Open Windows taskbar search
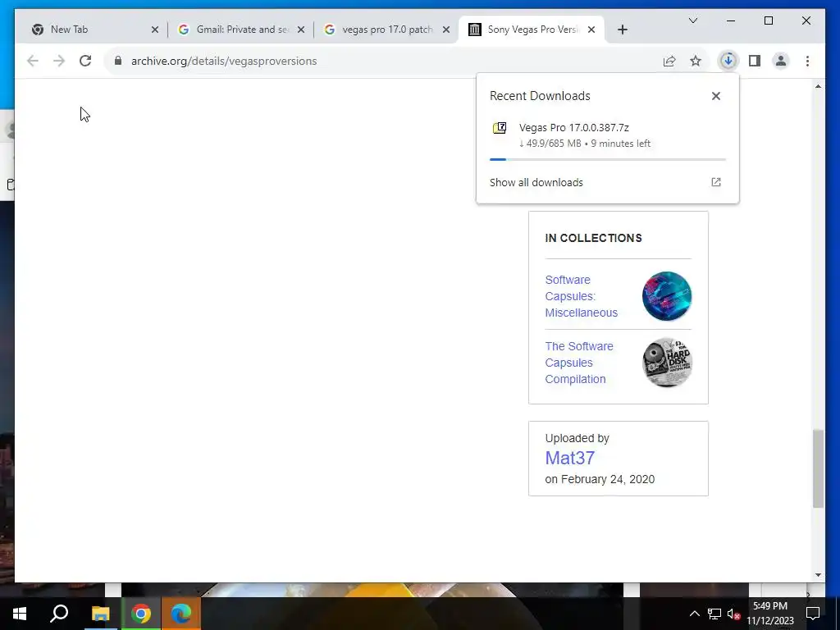840x630 pixels. (59, 614)
